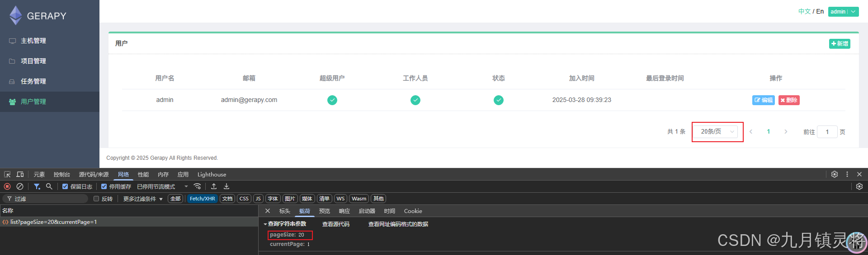The height and width of the screenshot is (255, 868).
Task: Select page number 1
Action: tap(769, 132)
